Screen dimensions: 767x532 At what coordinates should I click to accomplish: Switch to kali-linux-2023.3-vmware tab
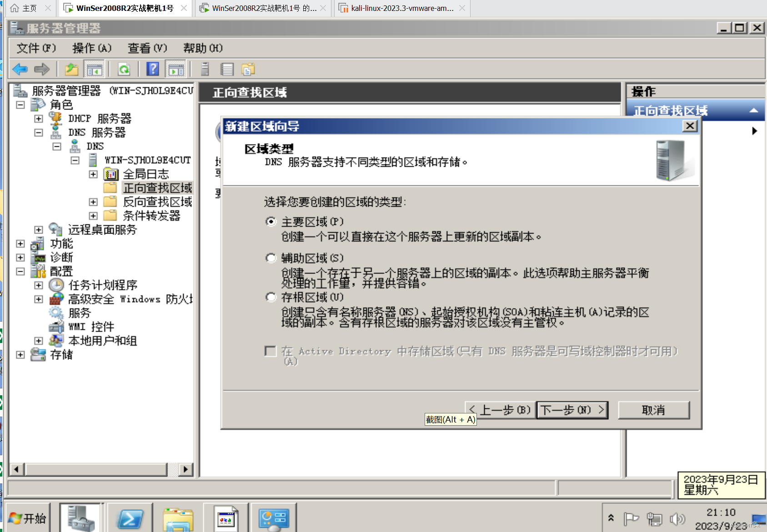pos(402,8)
